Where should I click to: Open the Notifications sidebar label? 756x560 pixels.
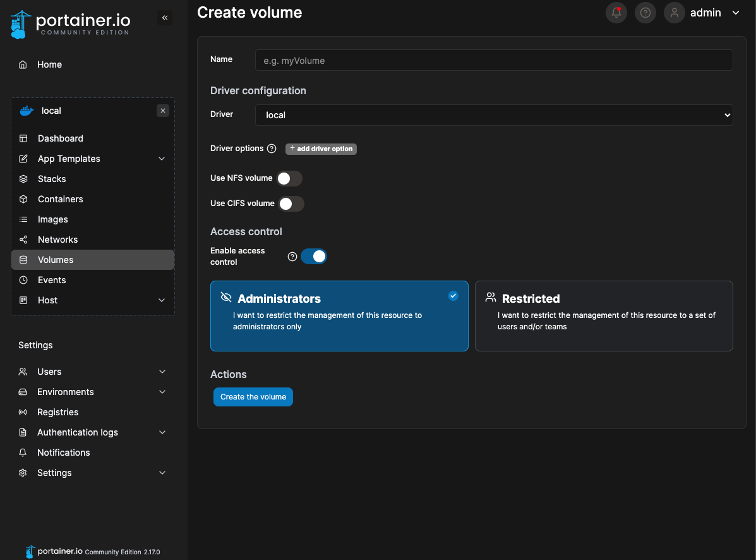(63, 453)
